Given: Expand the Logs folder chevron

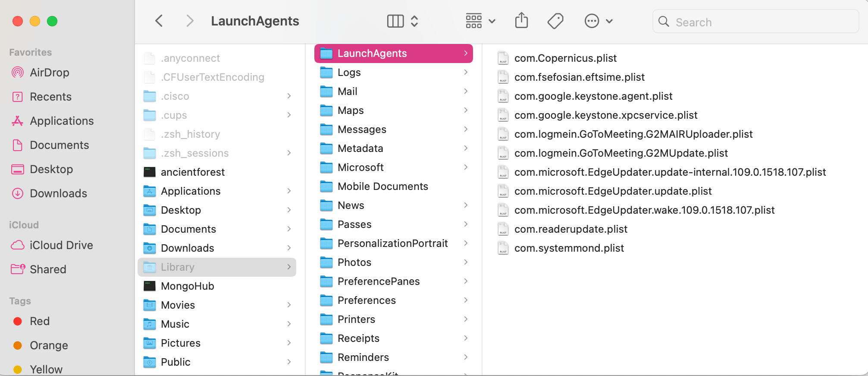Looking at the screenshot, I should (466, 72).
